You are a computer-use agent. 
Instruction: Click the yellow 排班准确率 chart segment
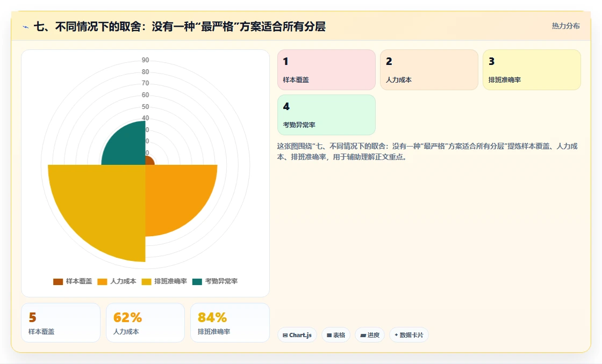click(104, 205)
